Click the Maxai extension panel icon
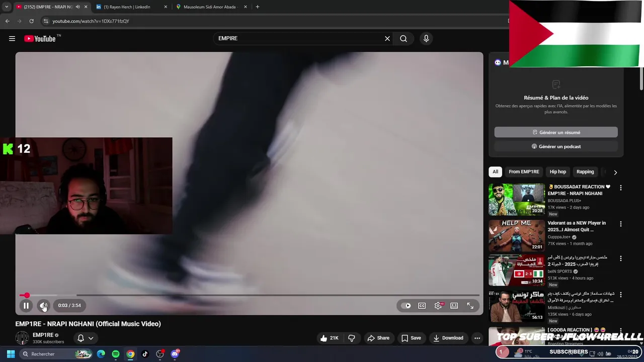Viewport: 644px width, 362px height. (x=498, y=63)
